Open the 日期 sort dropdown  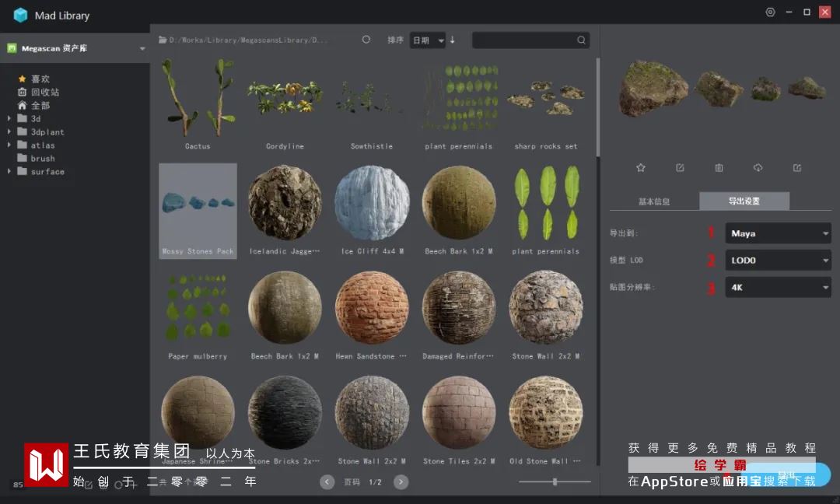point(428,40)
